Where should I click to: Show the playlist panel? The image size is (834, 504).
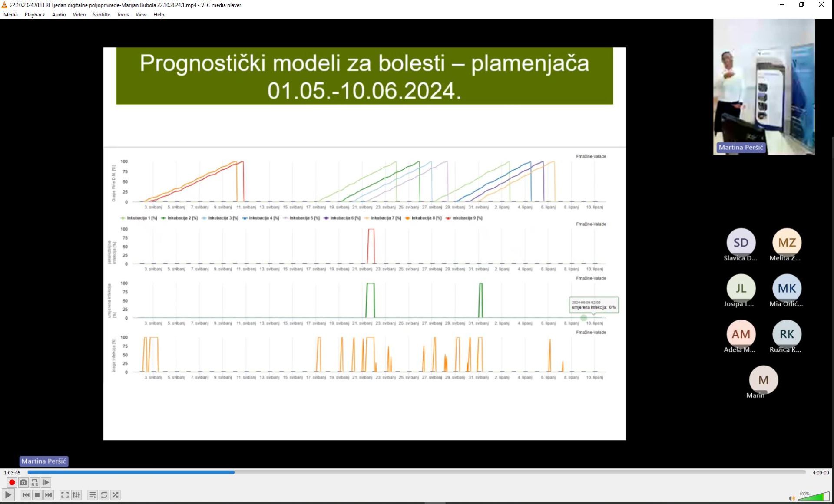93,495
